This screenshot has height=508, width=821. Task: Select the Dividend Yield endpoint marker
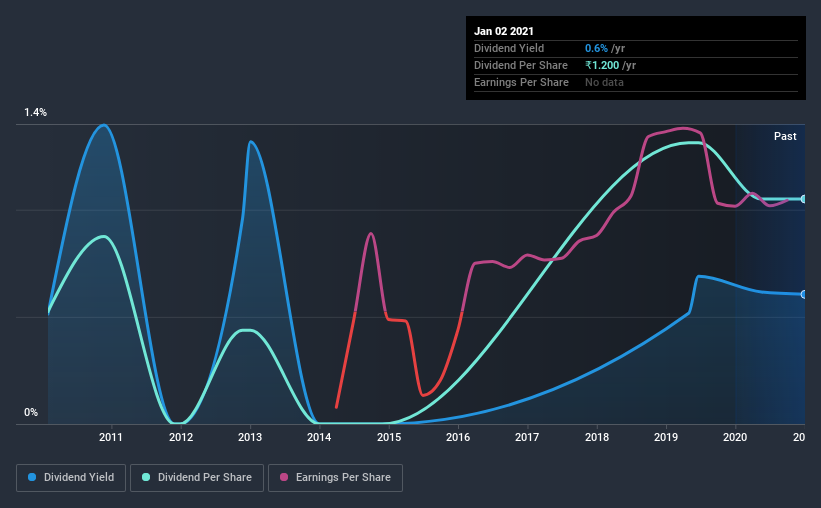pyautogui.click(x=803, y=294)
